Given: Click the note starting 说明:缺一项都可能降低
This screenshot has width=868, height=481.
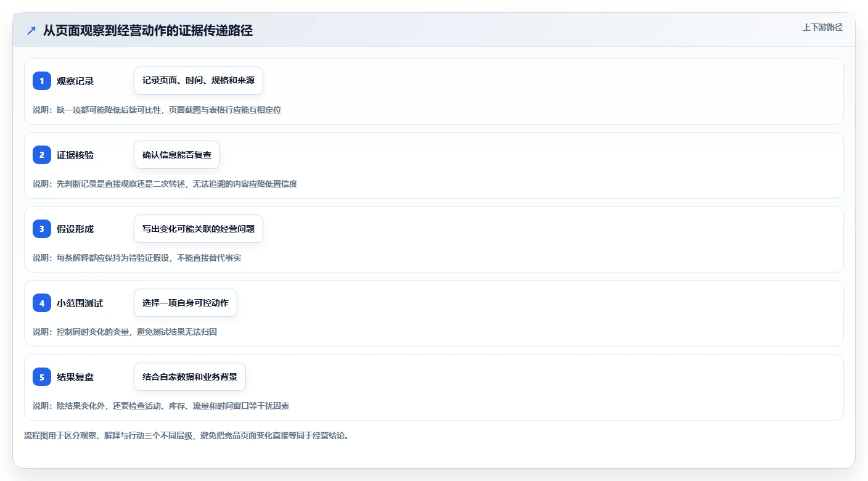Looking at the screenshot, I should (157, 110).
